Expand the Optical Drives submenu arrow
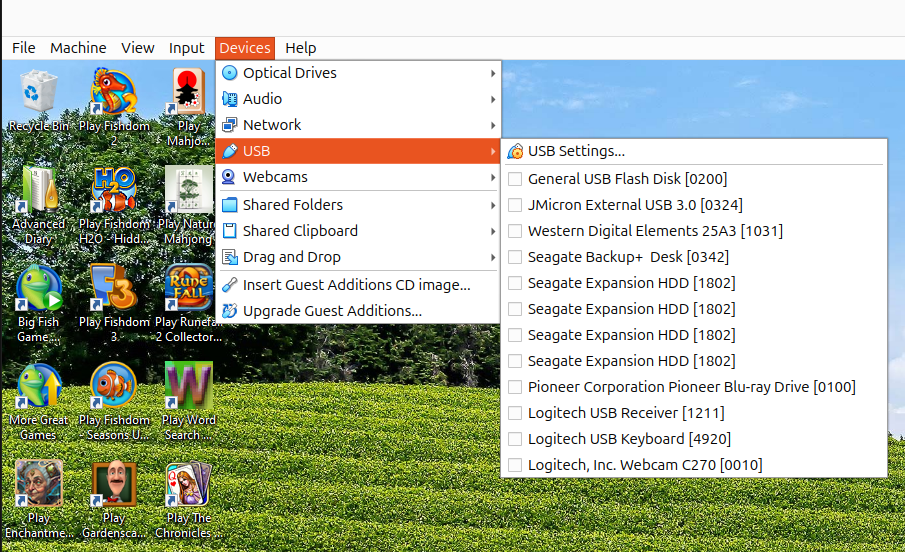Image resolution: width=905 pixels, height=552 pixels. (493, 73)
